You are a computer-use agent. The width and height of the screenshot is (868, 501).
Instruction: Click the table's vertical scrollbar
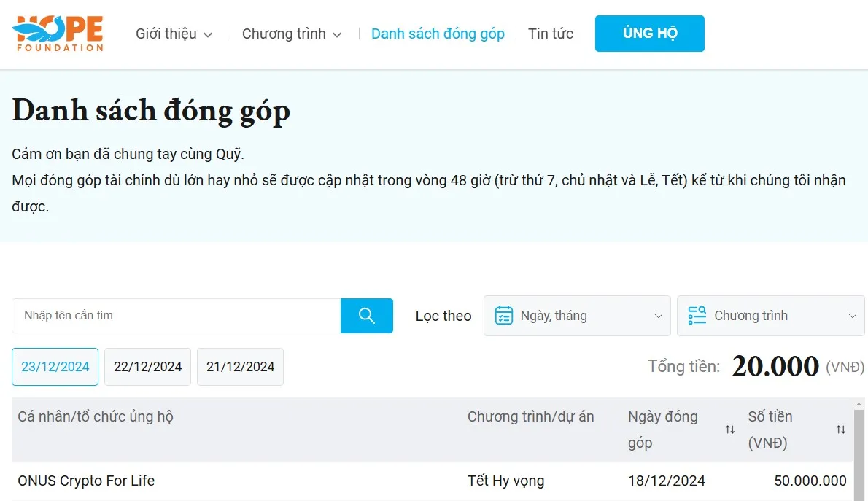(x=859, y=452)
